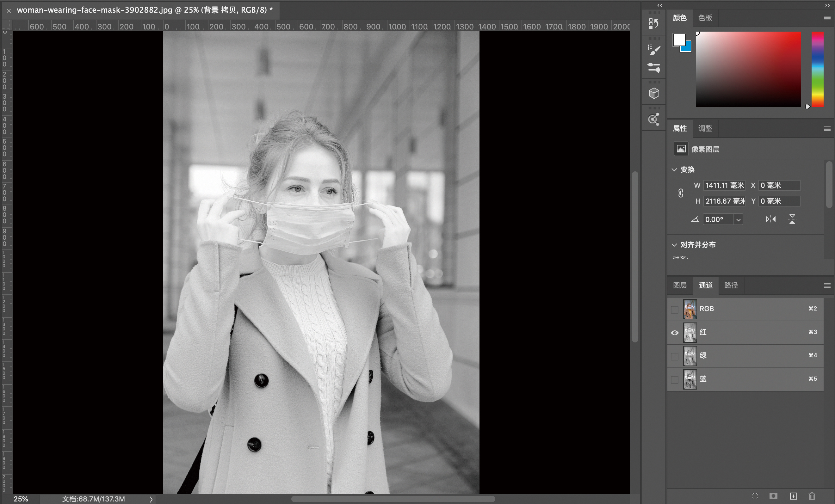This screenshot has height=504, width=835.
Task: Open the Adjustments sliders panel icon
Action: tap(654, 68)
